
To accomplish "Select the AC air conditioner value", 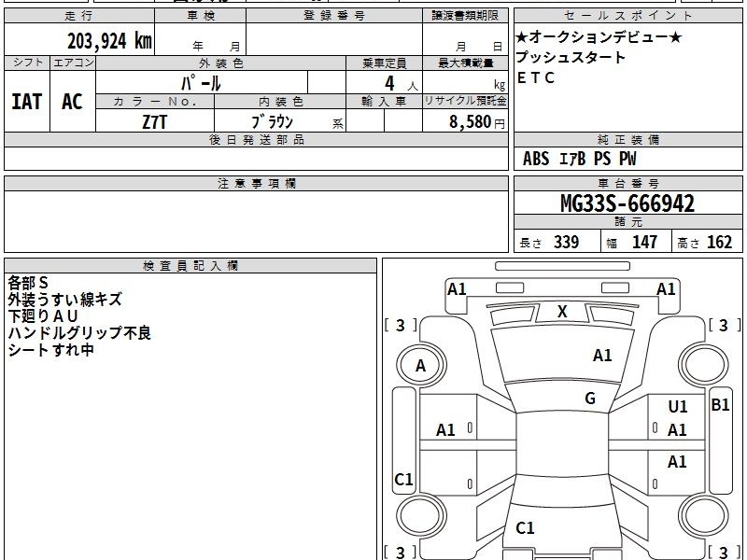I will pyautogui.click(x=73, y=102).
